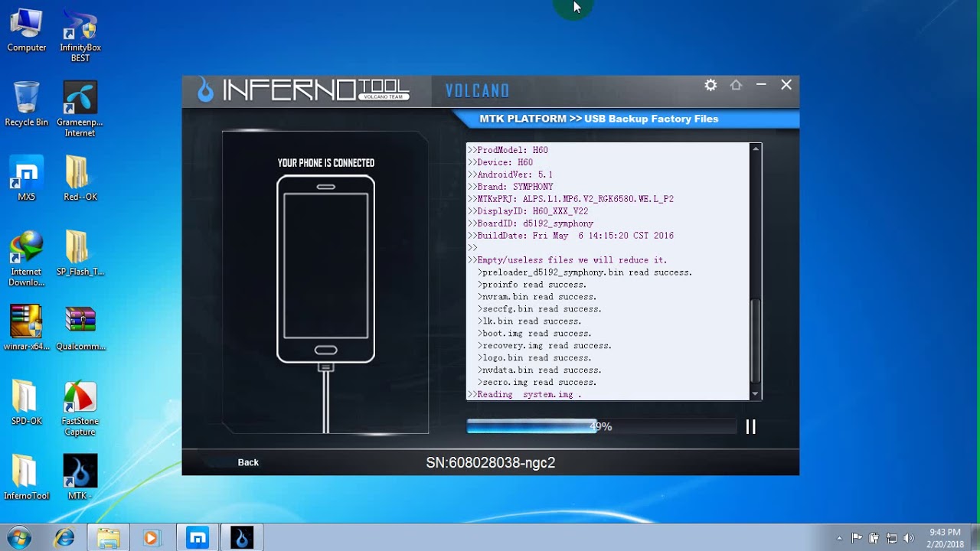Select 'Reading system.img' log line
980x551 pixels.
tap(525, 395)
